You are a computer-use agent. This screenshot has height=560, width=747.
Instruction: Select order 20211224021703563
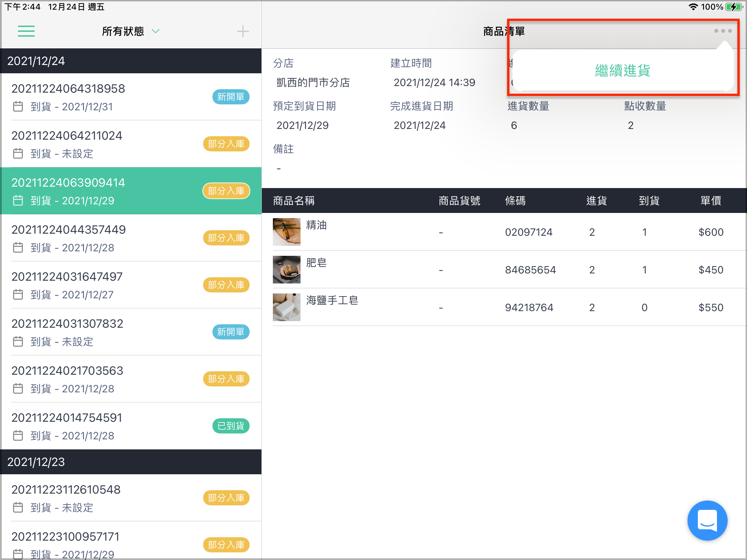coord(131,379)
